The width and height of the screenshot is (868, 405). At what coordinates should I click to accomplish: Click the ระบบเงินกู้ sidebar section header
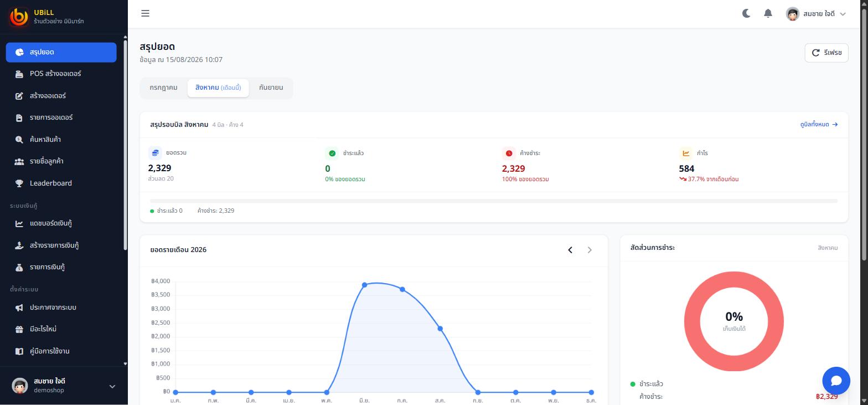(24, 206)
